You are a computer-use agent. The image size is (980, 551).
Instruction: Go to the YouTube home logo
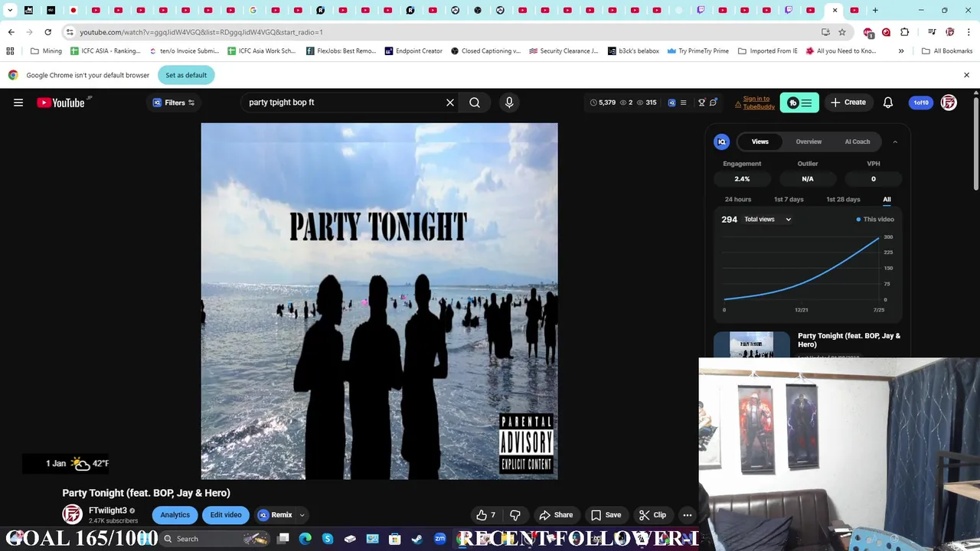(x=60, y=103)
